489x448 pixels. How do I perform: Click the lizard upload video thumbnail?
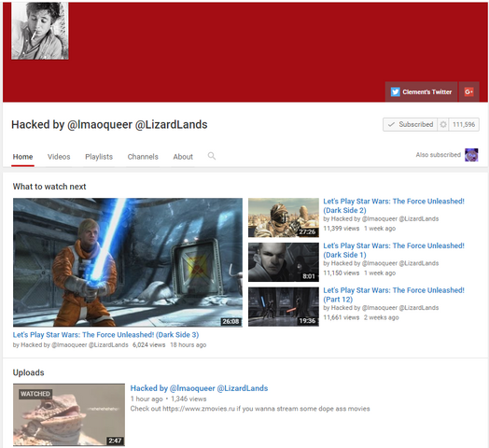tap(69, 414)
